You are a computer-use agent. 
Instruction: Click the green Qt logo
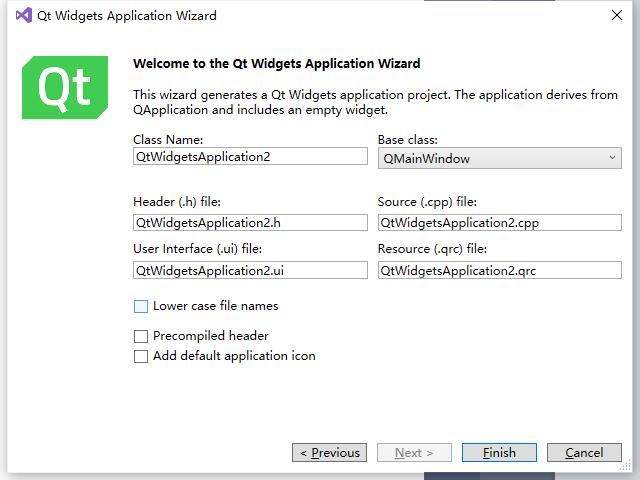(65, 87)
